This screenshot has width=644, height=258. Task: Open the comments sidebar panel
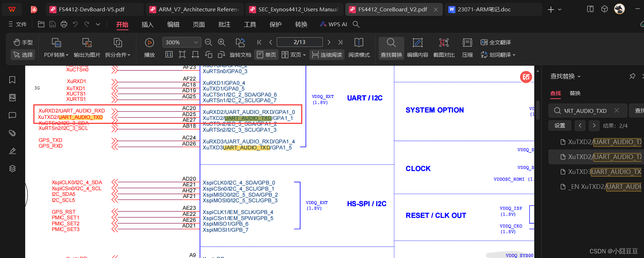12,115
